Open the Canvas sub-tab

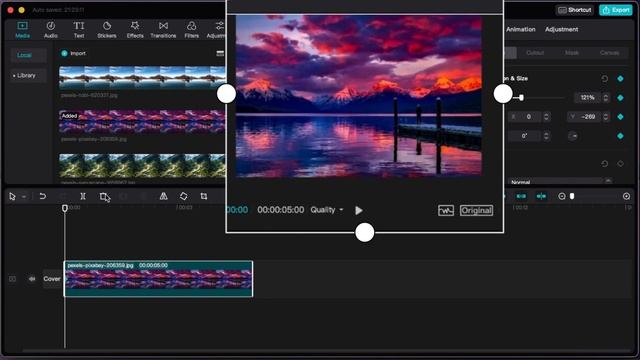[609, 53]
